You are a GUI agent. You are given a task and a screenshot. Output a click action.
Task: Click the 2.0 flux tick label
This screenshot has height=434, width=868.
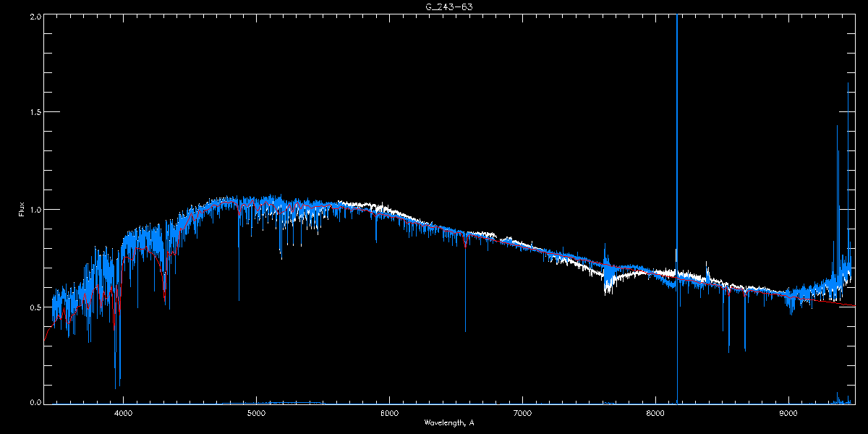[x=35, y=16]
